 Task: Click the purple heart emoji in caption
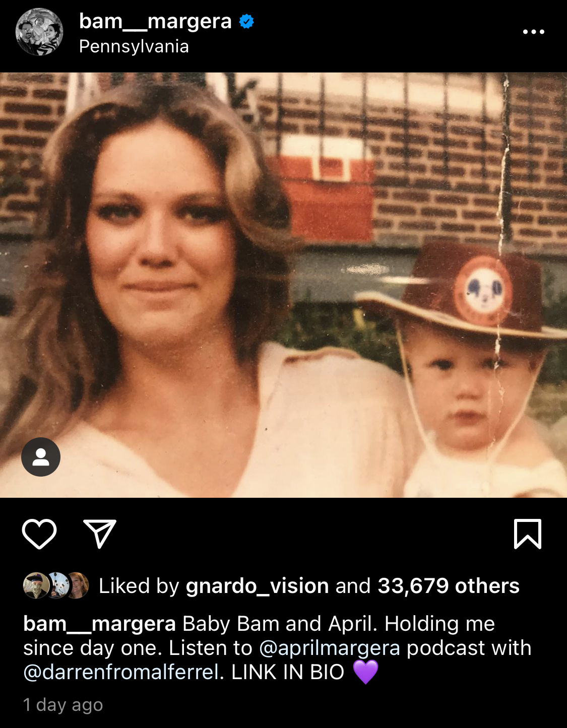(x=365, y=672)
